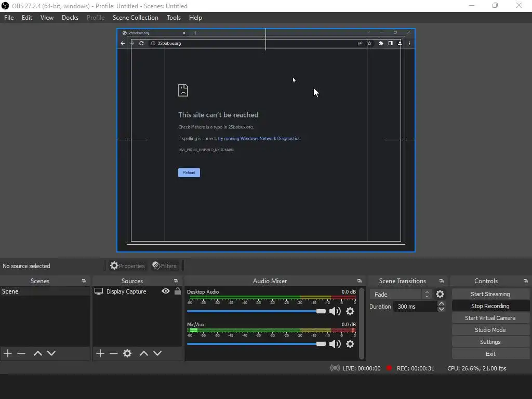532x399 pixels.
Task: Add a new scene
Action: 8,353
